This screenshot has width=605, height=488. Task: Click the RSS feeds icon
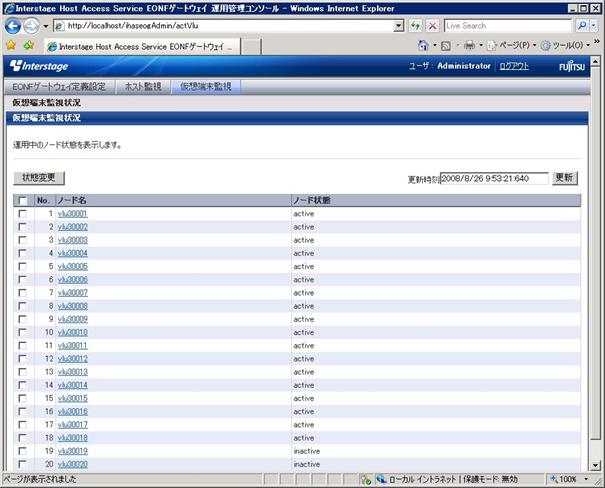click(446, 46)
